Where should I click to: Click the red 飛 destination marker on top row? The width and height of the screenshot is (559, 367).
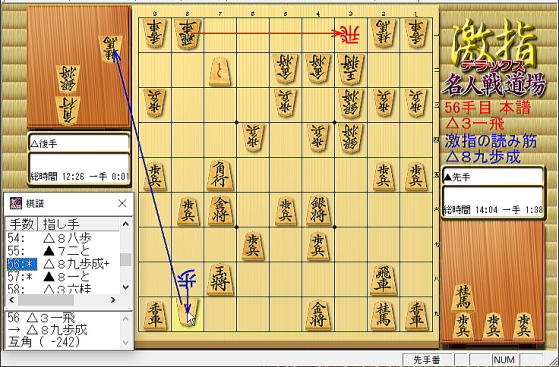(350, 35)
